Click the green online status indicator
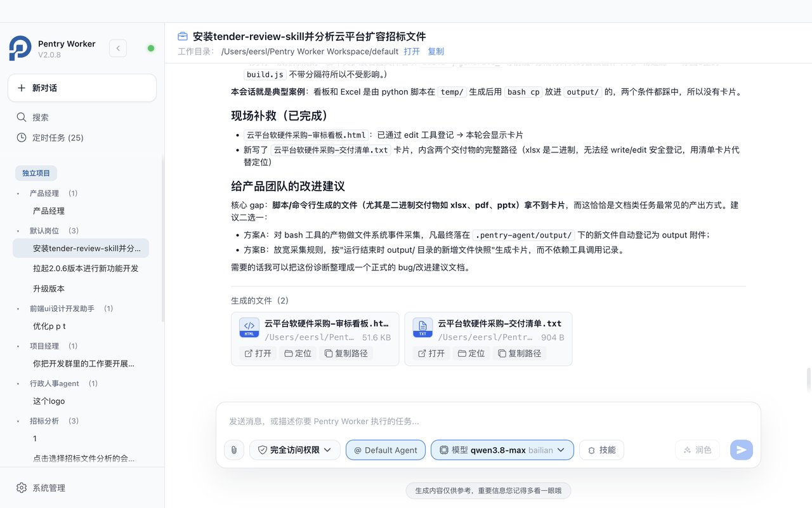 (151, 48)
